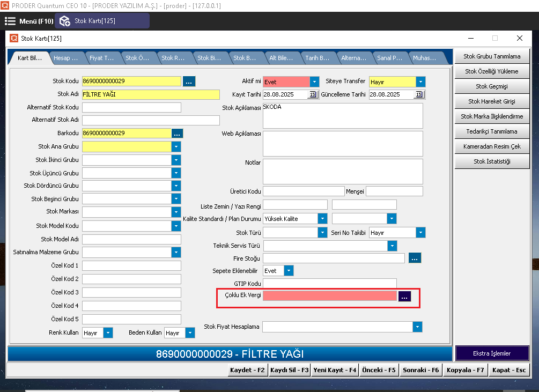This screenshot has width=539, height=392.
Task: Open Ekstra İşlemler button
Action: (x=492, y=353)
